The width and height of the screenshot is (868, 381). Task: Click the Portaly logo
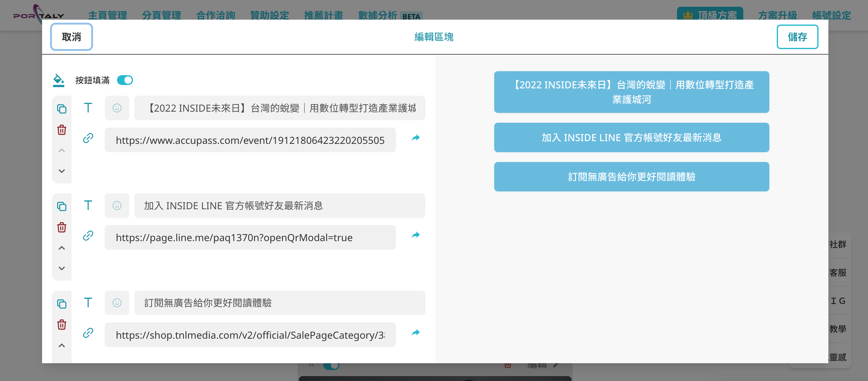click(38, 14)
